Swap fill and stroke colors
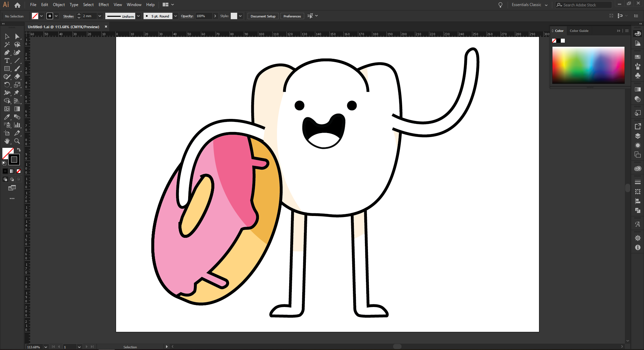This screenshot has height=350, width=644. pyautogui.click(x=19, y=150)
